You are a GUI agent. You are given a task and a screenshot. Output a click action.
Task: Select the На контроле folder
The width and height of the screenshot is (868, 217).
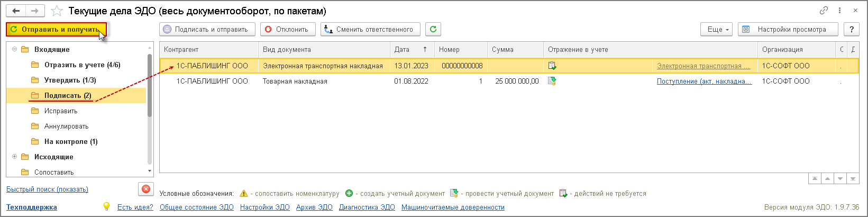(71, 142)
